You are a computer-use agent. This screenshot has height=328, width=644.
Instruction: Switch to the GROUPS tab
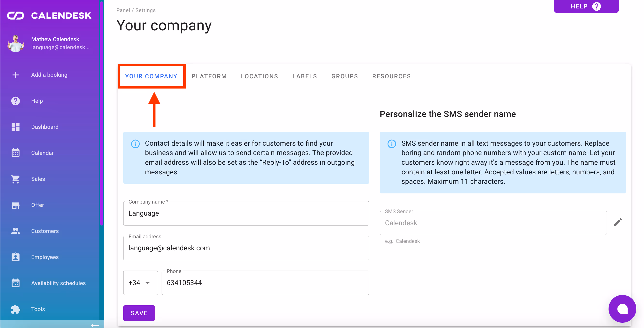click(344, 76)
